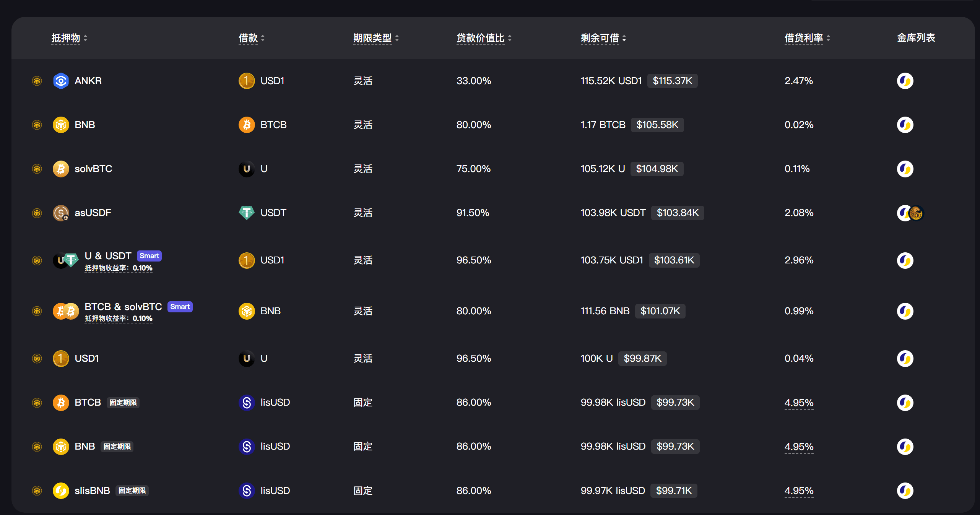Click the ANKR collateral token icon
Screen dimensions: 980x515
61,81
